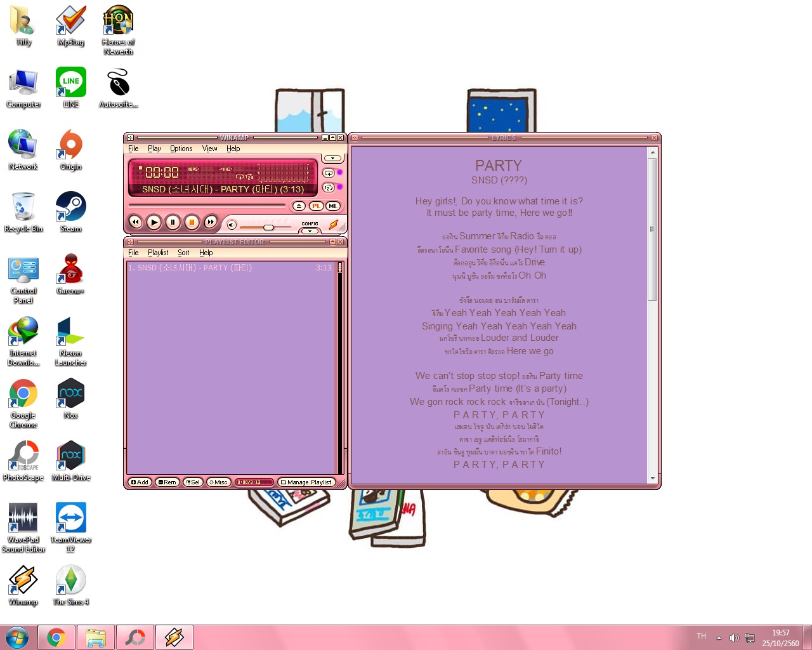Click Lyrics scrollbar down arrow
The width and height of the screenshot is (812, 650).
click(652, 478)
